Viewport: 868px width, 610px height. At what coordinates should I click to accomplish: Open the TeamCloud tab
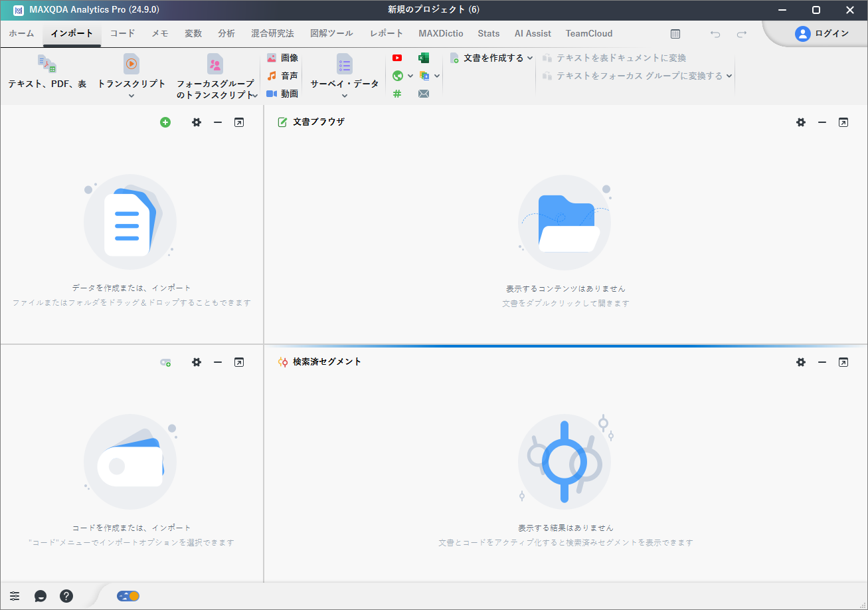[x=589, y=33]
